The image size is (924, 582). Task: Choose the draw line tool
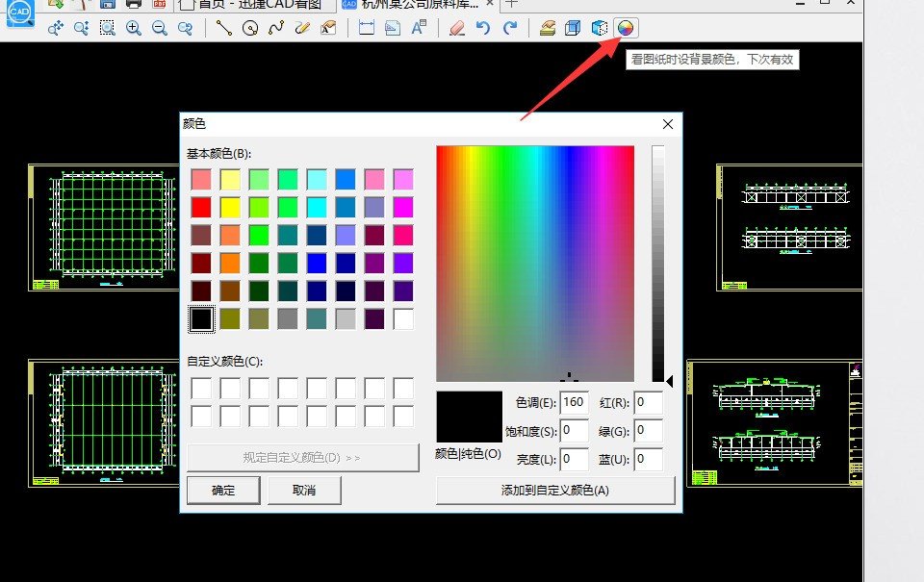point(224,28)
